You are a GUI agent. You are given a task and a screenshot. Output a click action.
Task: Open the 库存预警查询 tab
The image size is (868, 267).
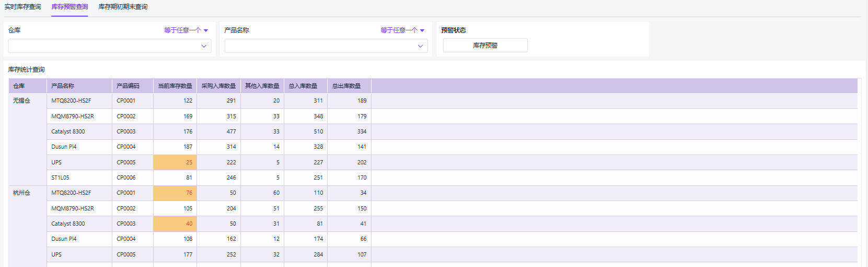70,7
